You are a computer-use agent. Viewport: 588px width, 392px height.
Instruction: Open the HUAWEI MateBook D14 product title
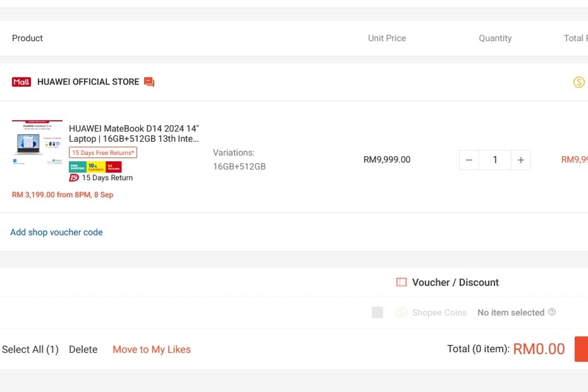pos(134,133)
